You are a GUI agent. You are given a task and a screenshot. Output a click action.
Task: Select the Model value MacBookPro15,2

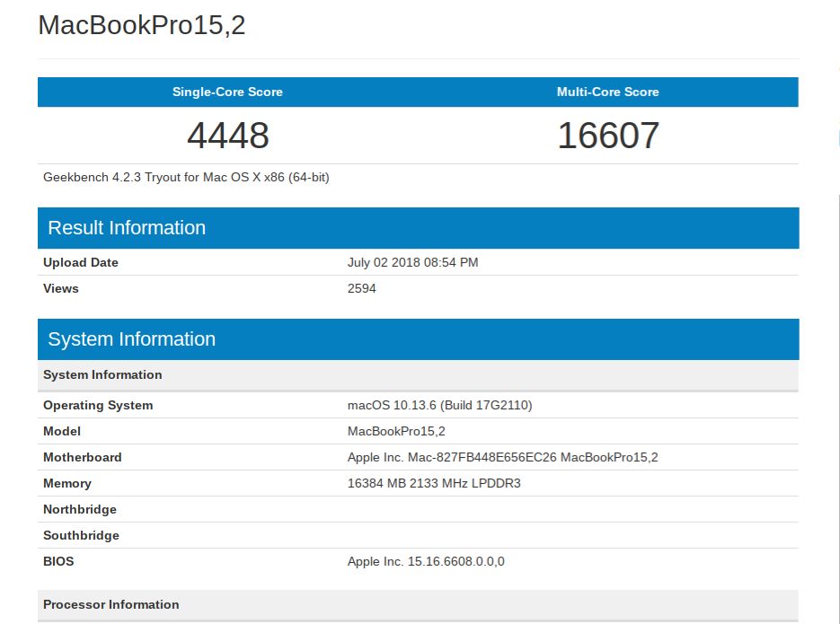tap(396, 431)
